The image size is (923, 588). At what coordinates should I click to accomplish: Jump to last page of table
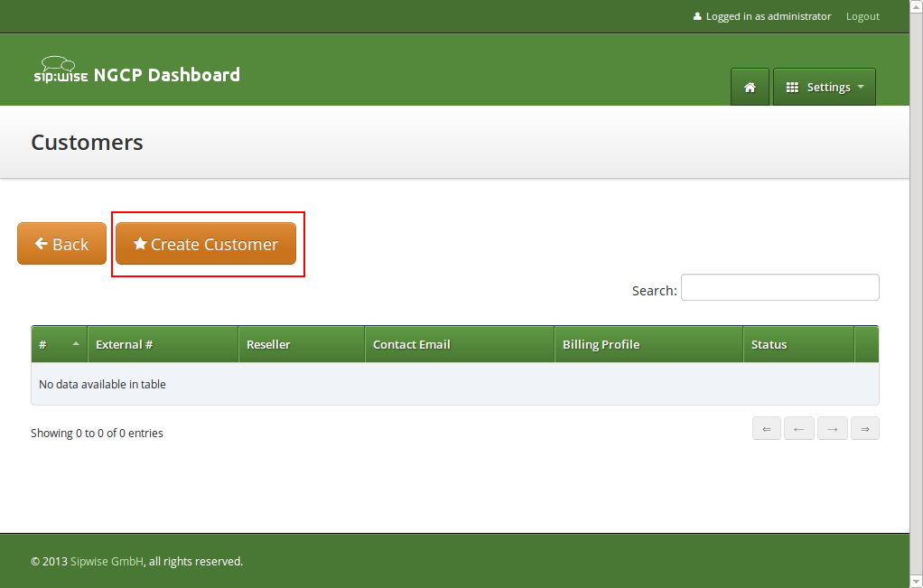pos(864,429)
